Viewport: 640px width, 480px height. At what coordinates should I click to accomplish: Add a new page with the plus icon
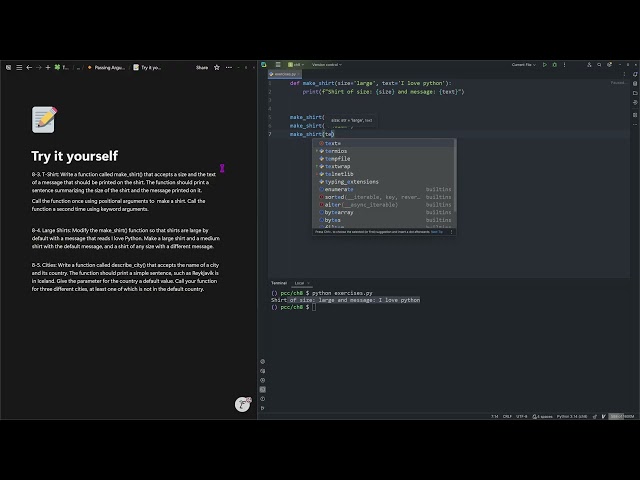(x=48, y=67)
